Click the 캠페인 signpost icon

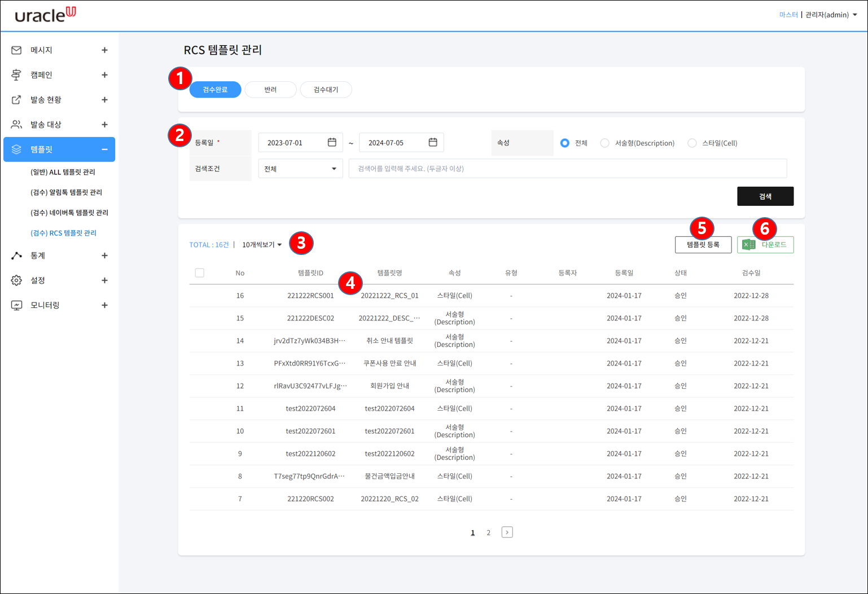16,75
